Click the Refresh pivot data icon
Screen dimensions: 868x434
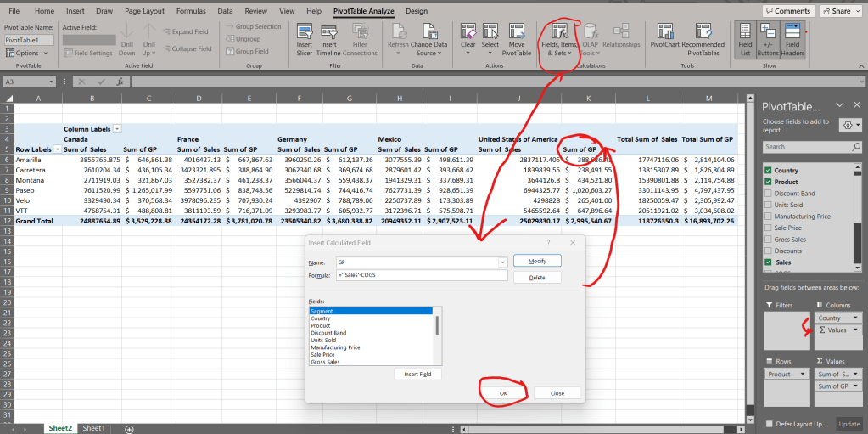tap(397, 31)
